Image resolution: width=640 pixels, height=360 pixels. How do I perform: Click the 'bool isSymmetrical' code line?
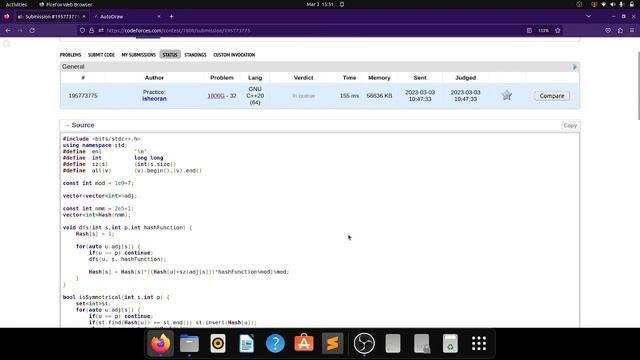tap(116, 297)
